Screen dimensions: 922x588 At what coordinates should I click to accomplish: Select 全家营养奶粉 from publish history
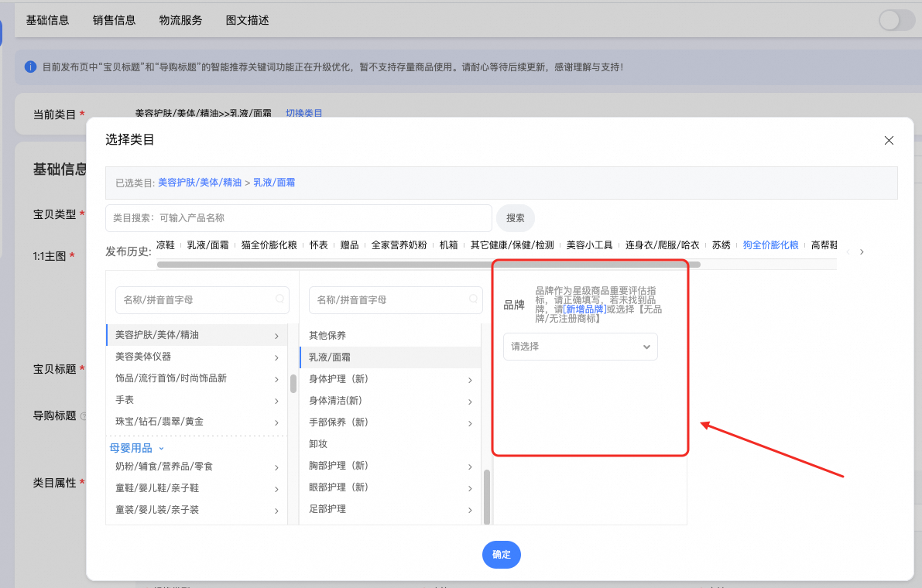click(x=399, y=245)
